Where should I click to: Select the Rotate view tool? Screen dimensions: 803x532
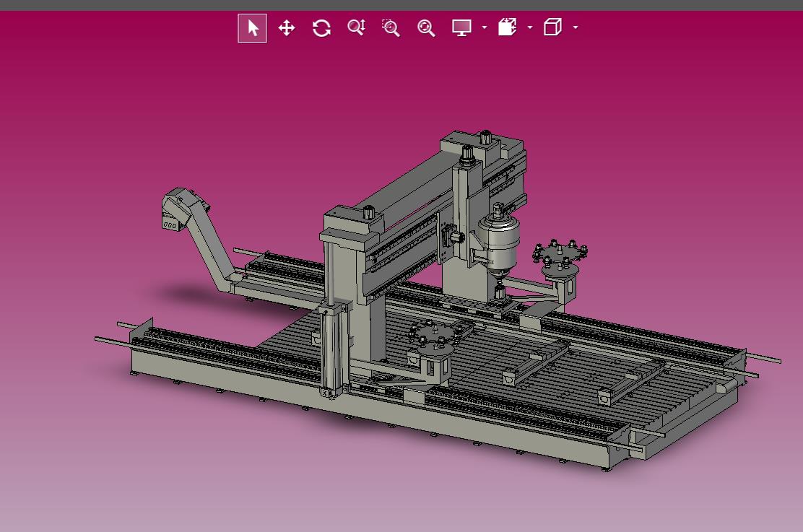point(321,27)
